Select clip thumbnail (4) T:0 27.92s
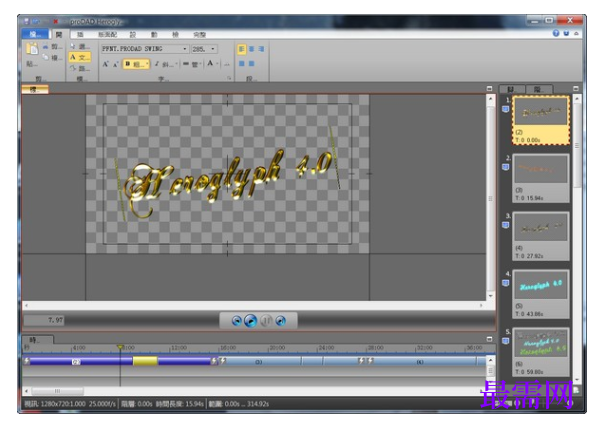 click(x=541, y=236)
